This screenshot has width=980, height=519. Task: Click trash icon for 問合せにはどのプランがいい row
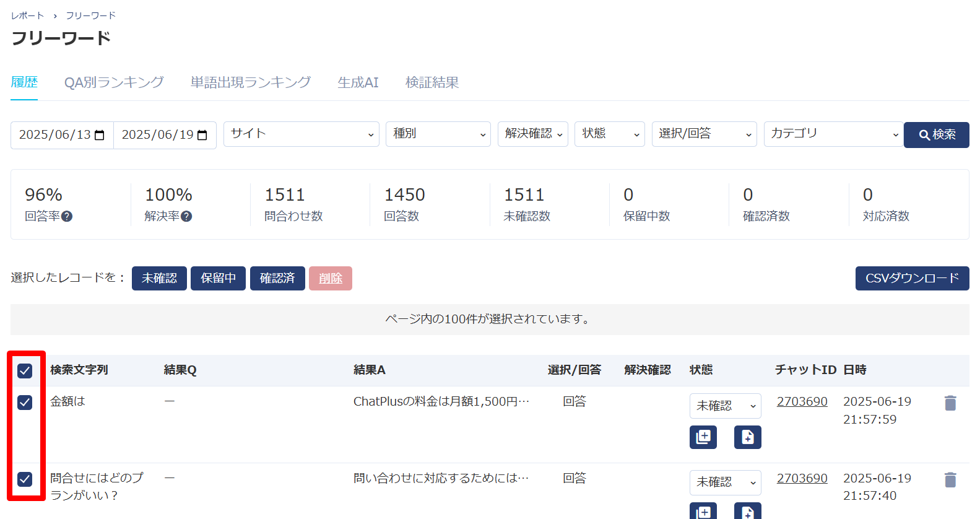(950, 480)
